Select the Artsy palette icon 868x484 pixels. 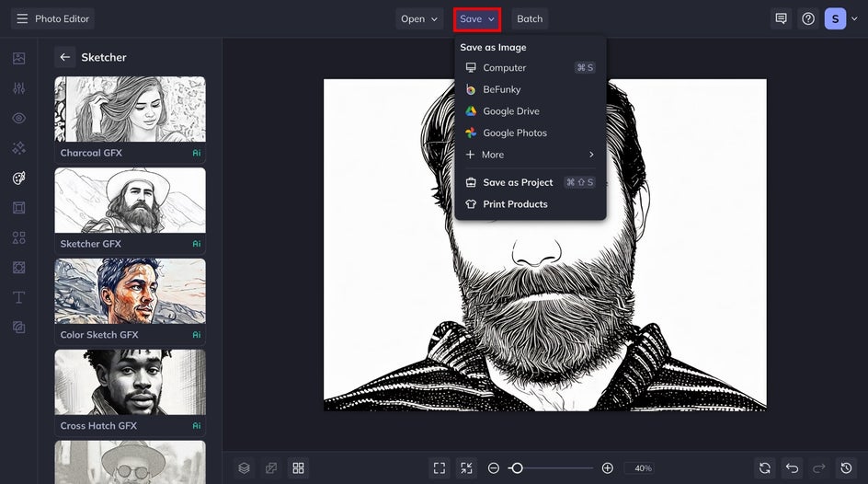click(18, 178)
